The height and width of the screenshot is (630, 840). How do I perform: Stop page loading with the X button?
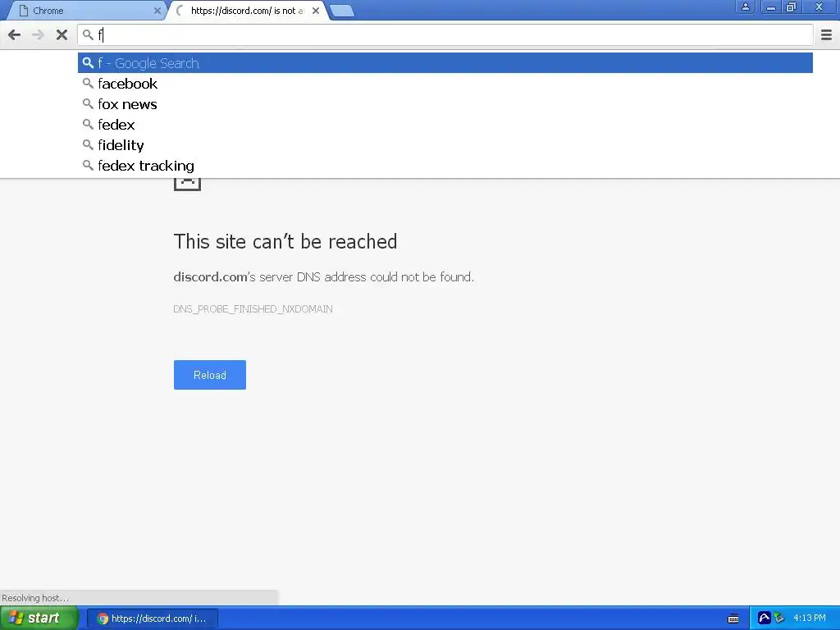(62, 34)
